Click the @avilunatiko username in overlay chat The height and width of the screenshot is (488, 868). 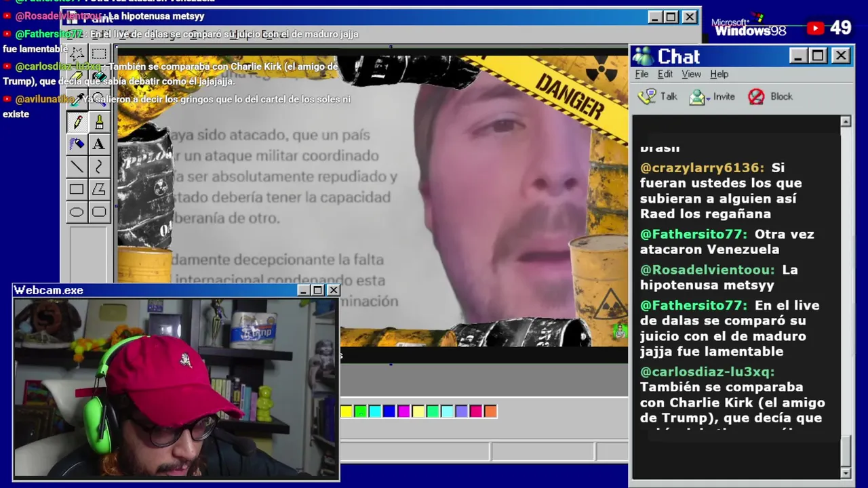coord(45,99)
